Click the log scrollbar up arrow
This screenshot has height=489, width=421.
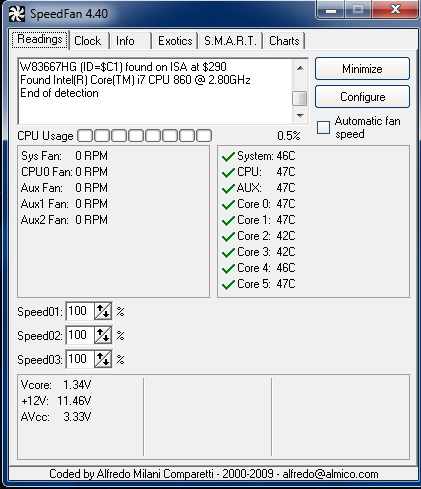click(300, 68)
